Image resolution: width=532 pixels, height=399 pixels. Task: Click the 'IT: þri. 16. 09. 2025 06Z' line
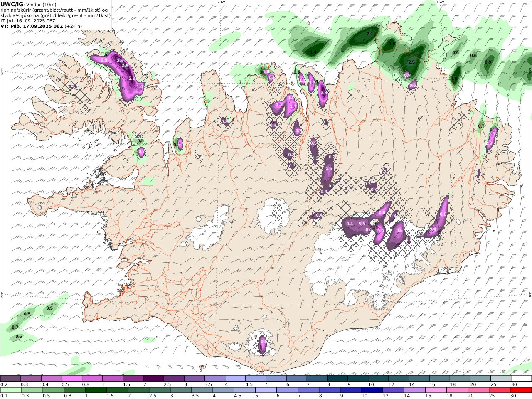tap(28, 20)
